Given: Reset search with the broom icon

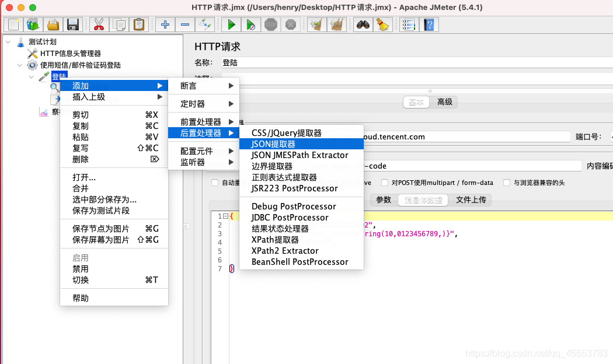Looking at the screenshot, I should pyautogui.click(x=382, y=24).
